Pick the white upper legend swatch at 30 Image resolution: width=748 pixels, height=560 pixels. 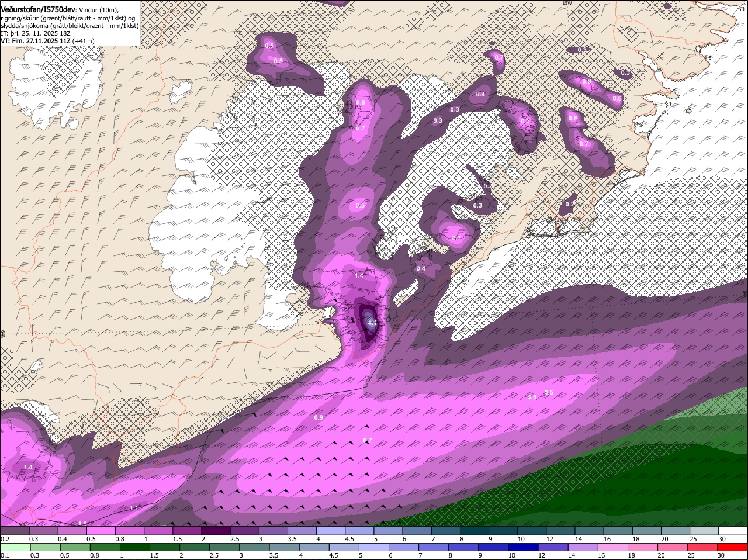click(x=733, y=531)
